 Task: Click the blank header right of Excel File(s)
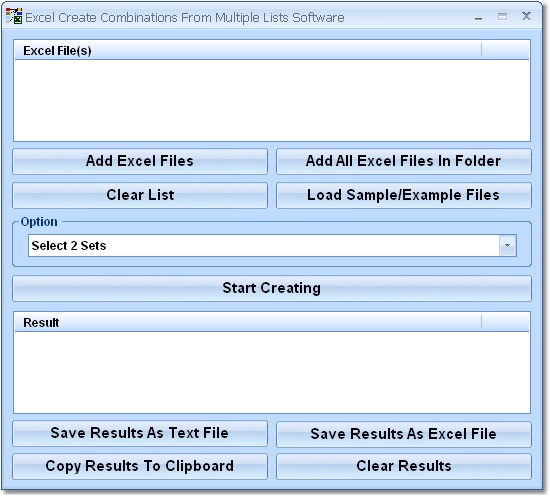pos(505,51)
